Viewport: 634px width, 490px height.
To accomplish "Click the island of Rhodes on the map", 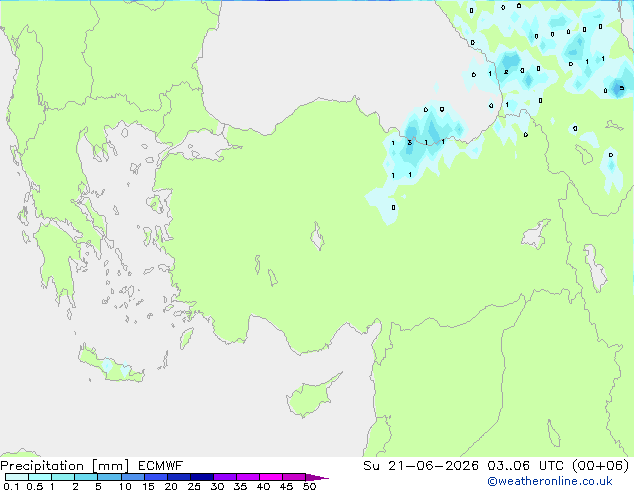I will [186, 338].
